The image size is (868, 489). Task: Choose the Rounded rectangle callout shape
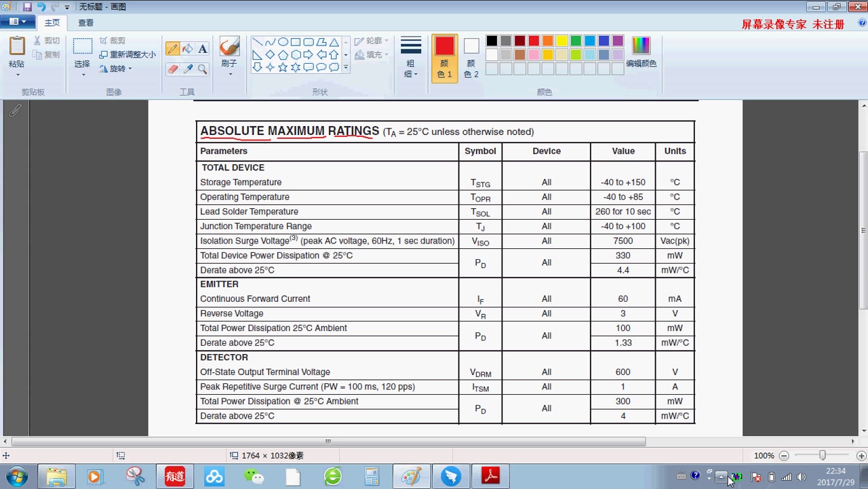pyautogui.click(x=308, y=67)
